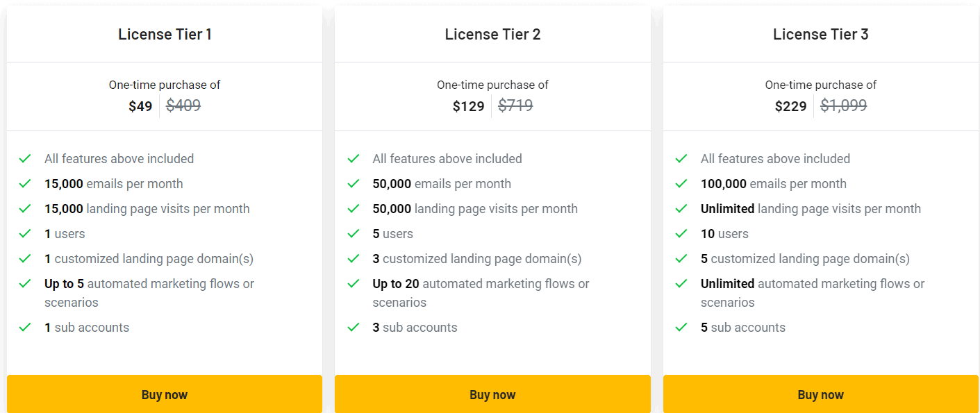
Task: Click the checkmark beside 10 users in Tier 3
Action: [x=681, y=233]
